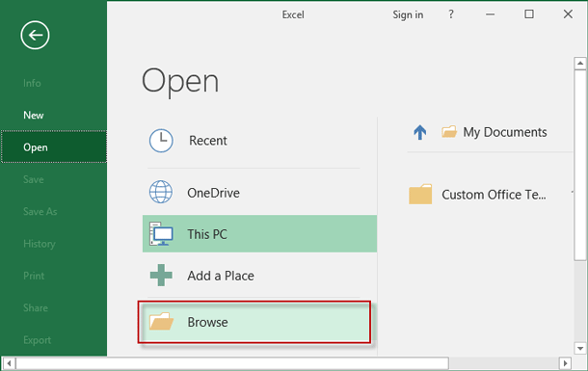The width and height of the screenshot is (588, 371).
Task: Maximize the Excel window
Action: [529, 14]
